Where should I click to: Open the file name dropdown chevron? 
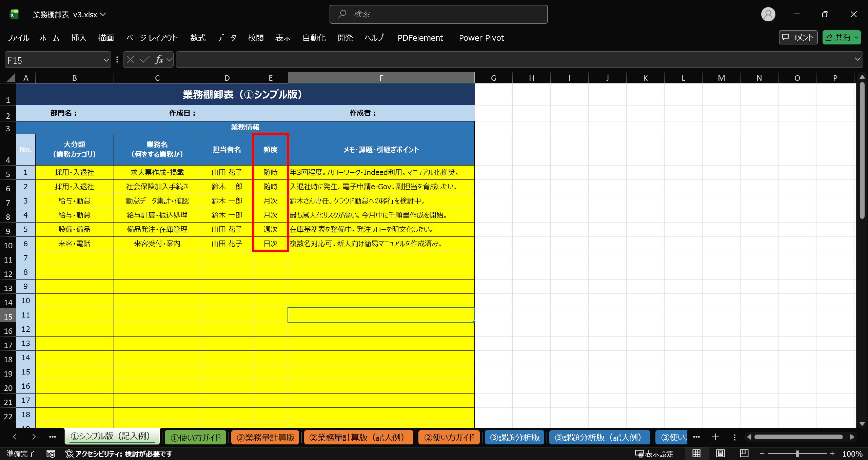103,14
